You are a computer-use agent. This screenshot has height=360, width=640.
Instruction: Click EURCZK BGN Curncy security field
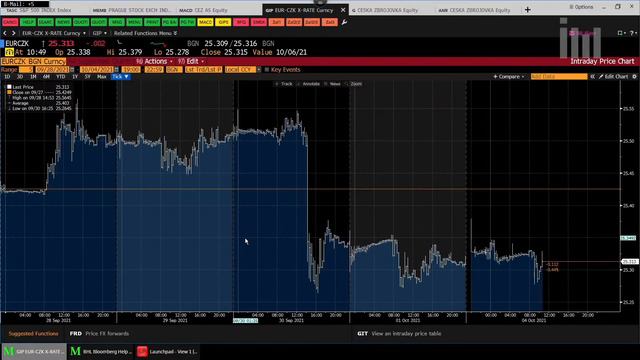click(33, 61)
